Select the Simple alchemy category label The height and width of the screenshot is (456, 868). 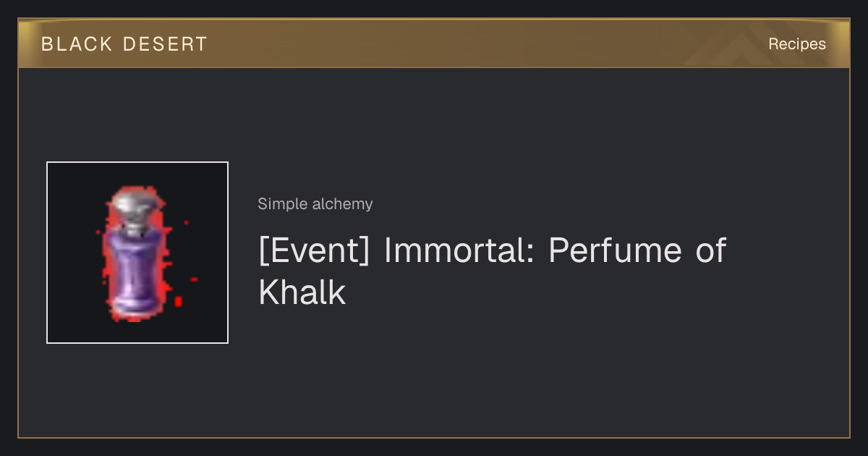click(315, 204)
